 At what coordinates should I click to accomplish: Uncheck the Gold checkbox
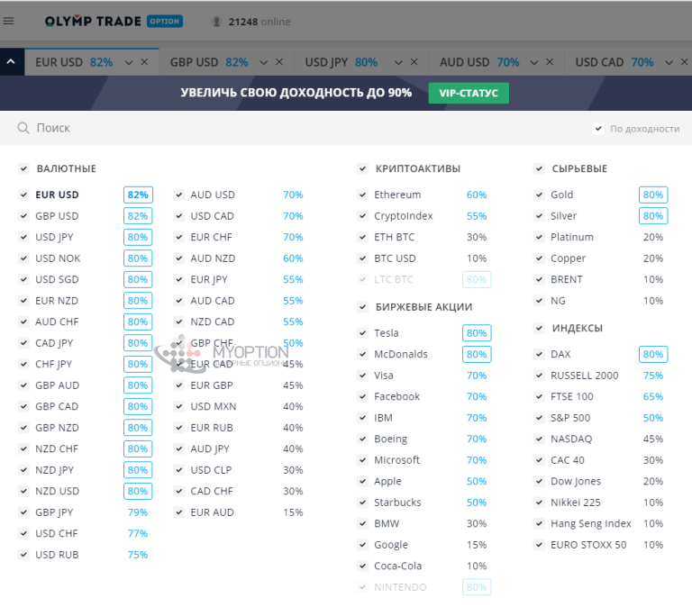(x=540, y=195)
